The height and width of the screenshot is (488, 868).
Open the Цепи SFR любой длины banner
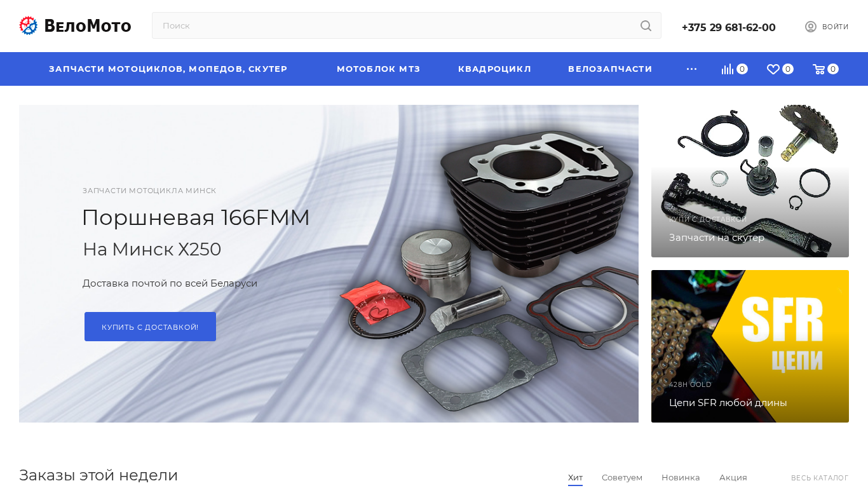click(750, 346)
